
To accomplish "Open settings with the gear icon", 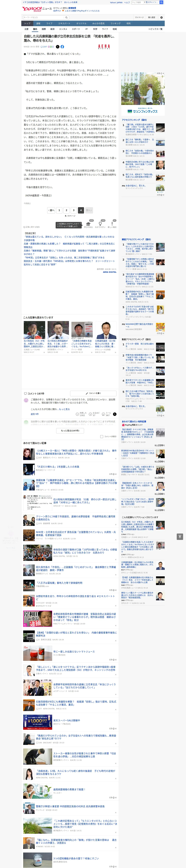I will [161, 18].
